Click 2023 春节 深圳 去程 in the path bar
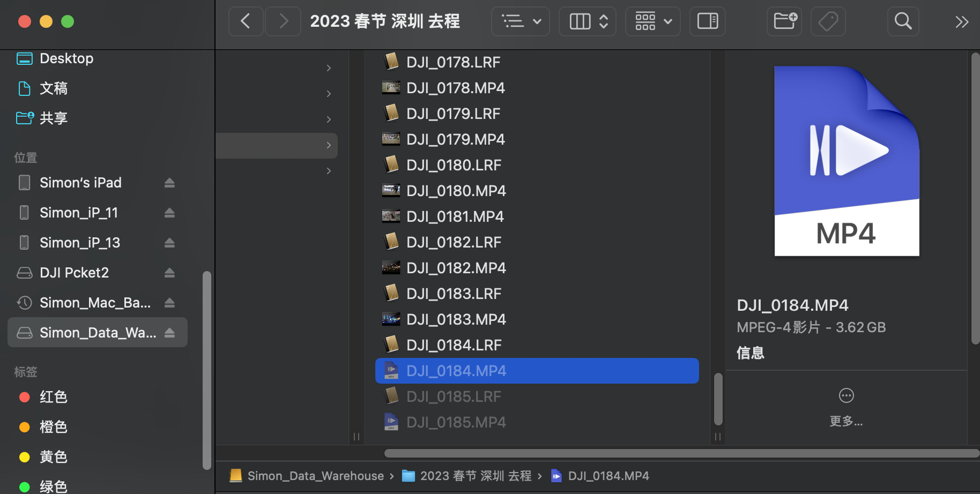 [466, 476]
